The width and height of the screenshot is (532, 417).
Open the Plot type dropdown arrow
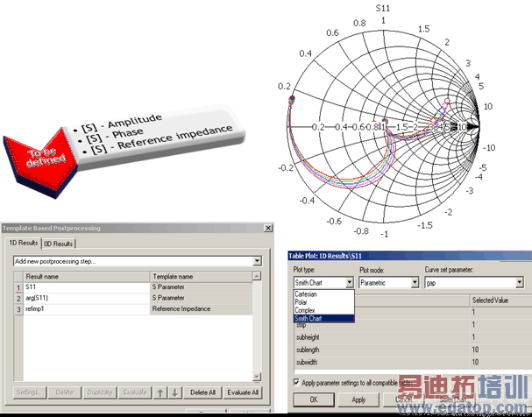(350, 282)
